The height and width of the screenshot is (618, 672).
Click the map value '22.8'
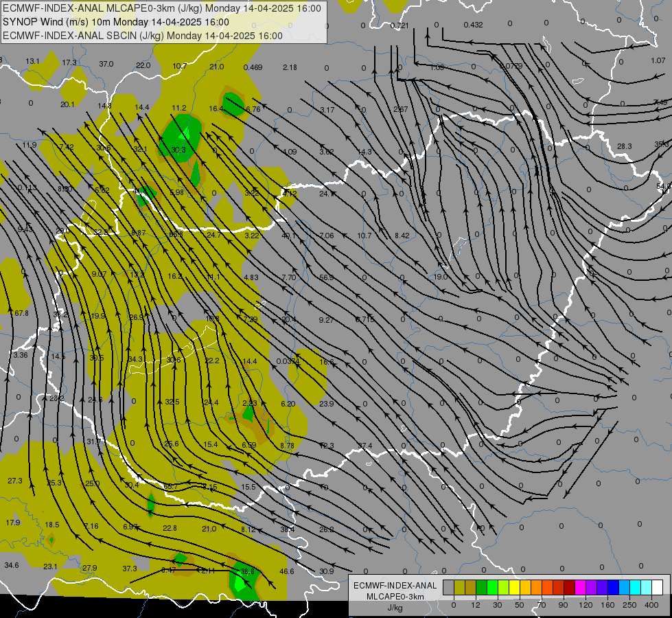pos(170,528)
